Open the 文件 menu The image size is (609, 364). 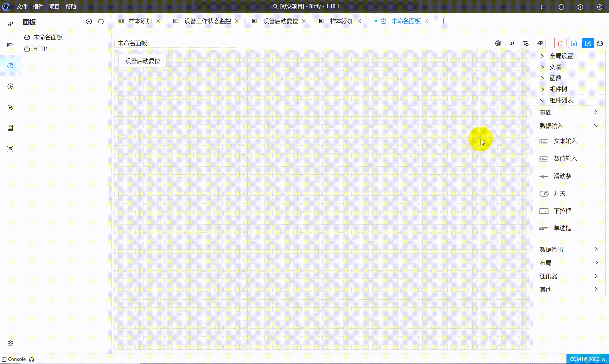tap(22, 7)
